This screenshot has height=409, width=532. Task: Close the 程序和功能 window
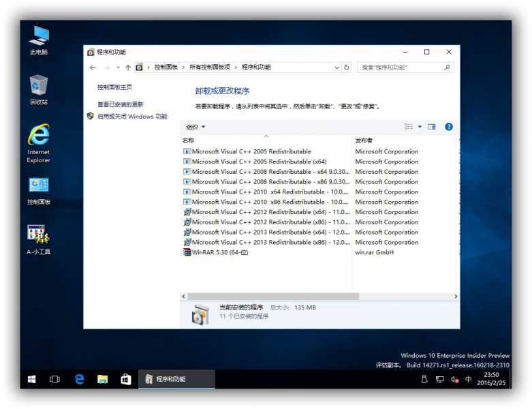tap(448, 52)
